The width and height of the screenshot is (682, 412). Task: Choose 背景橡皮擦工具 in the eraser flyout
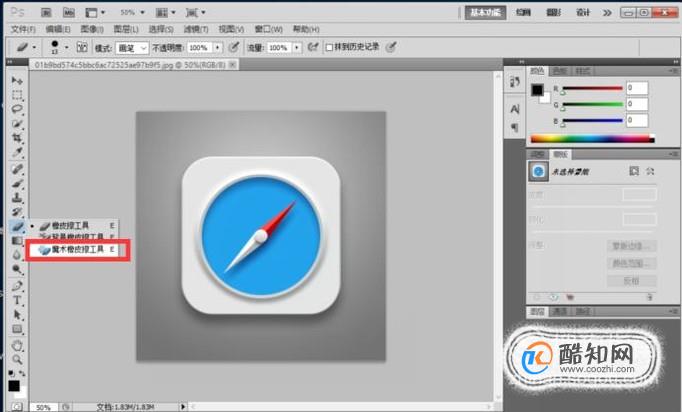(74, 236)
